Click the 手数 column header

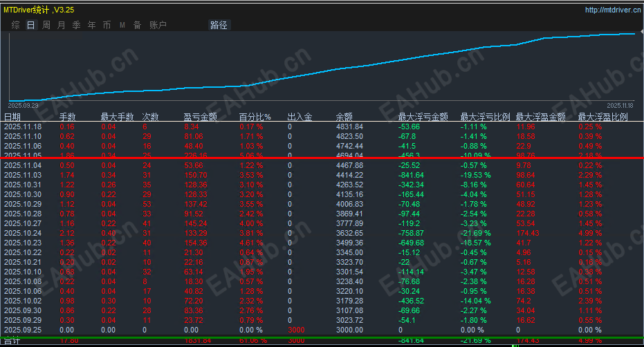coord(67,117)
